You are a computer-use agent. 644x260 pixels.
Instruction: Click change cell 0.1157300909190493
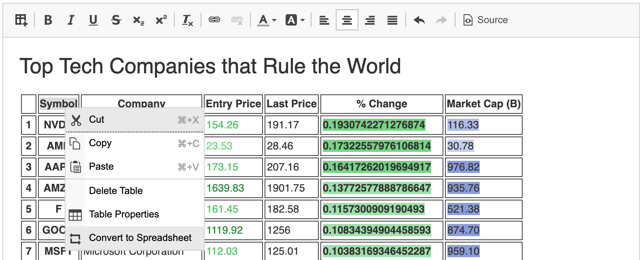point(382,209)
